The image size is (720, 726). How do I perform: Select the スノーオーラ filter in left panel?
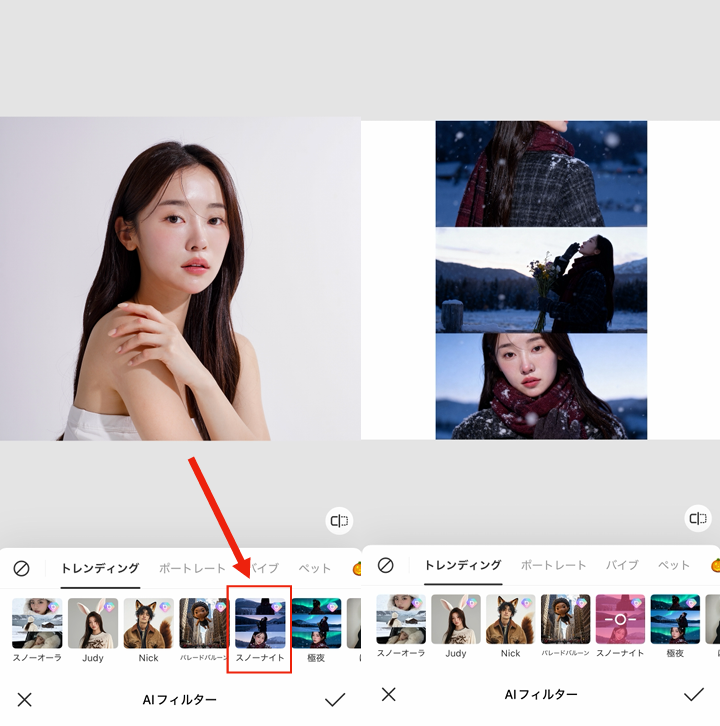[x=37, y=623]
